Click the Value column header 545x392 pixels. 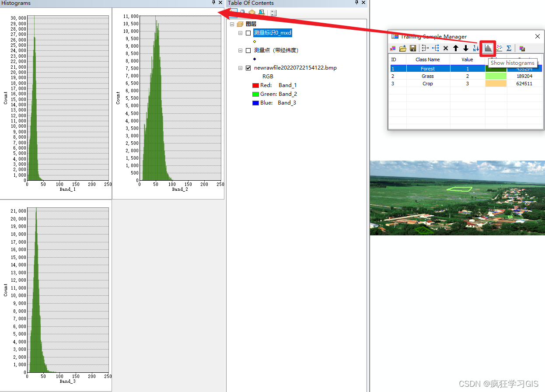coord(467,59)
